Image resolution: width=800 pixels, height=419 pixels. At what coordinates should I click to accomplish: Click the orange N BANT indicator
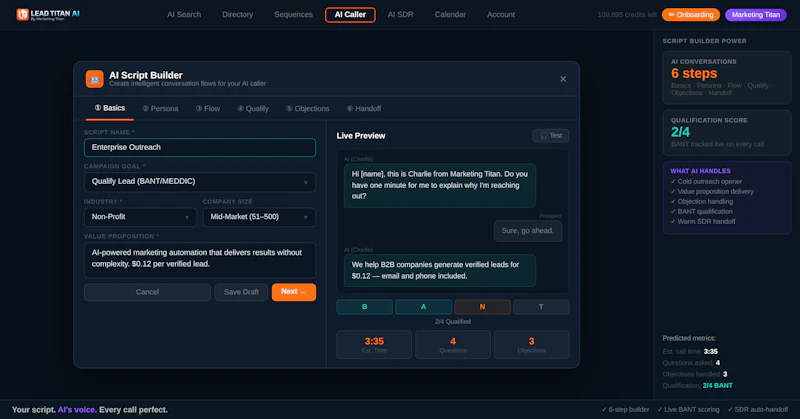[482, 307]
